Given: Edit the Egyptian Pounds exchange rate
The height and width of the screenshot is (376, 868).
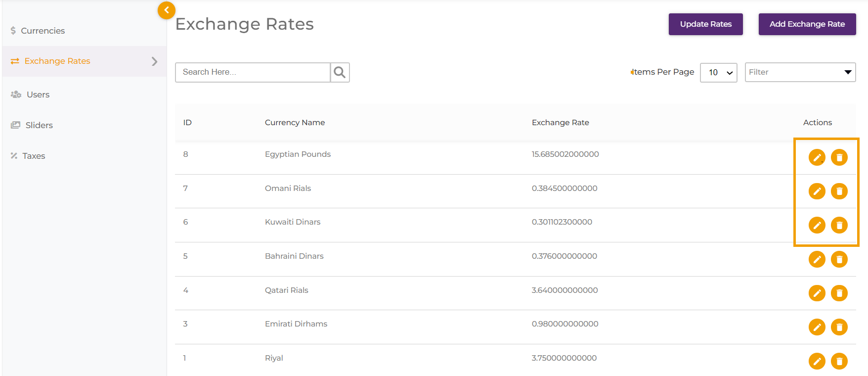Looking at the screenshot, I should pyautogui.click(x=817, y=157).
